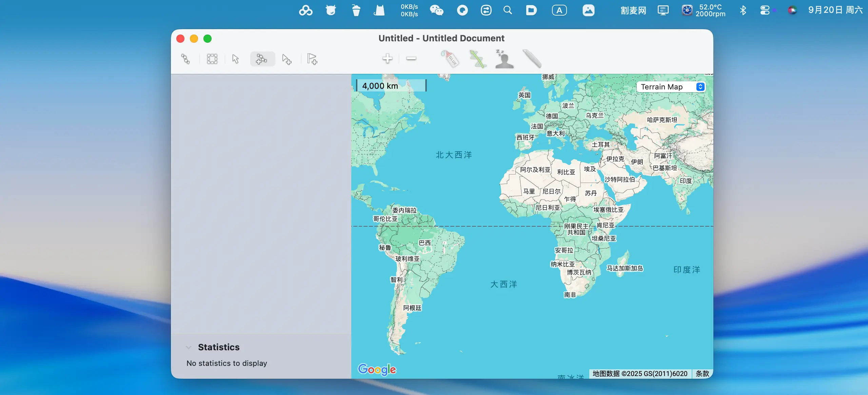
Task: Choose the arrow pointer tool
Action: [236, 59]
